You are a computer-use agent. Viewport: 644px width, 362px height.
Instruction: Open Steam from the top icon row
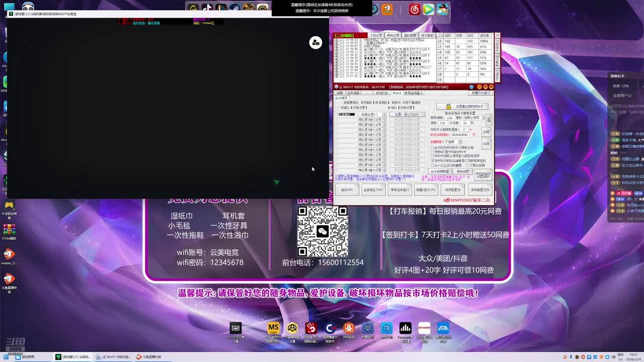pyautogui.click(x=234, y=9)
